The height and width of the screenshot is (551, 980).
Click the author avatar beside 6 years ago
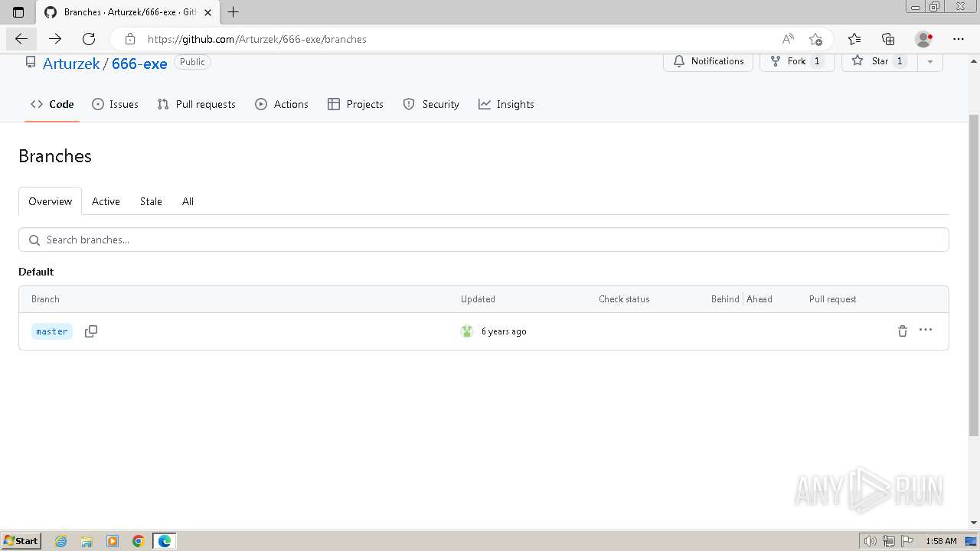(x=467, y=331)
